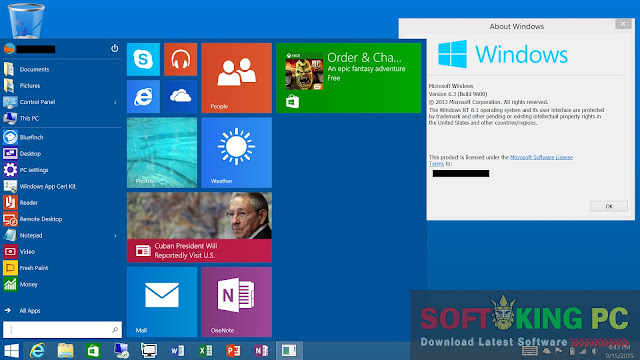640x360 pixels.
Task: Launch PowerPoint from the taskbar
Action: tap(233, 351)
